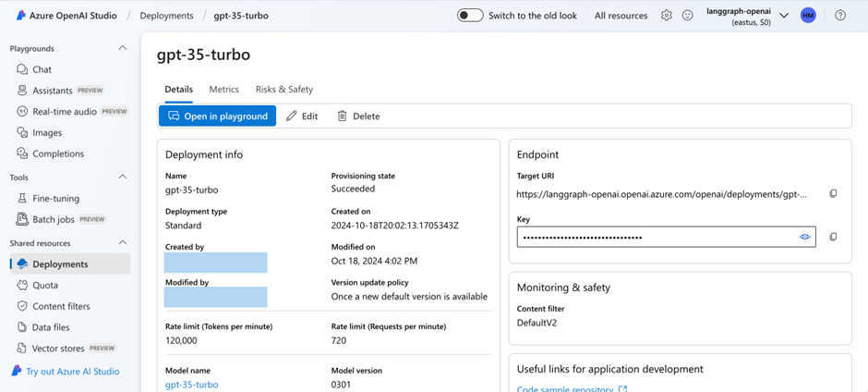Open the help question mark icon
Image resolution: width=868 pixels, height=392 pixels.
tap(840, 16)
